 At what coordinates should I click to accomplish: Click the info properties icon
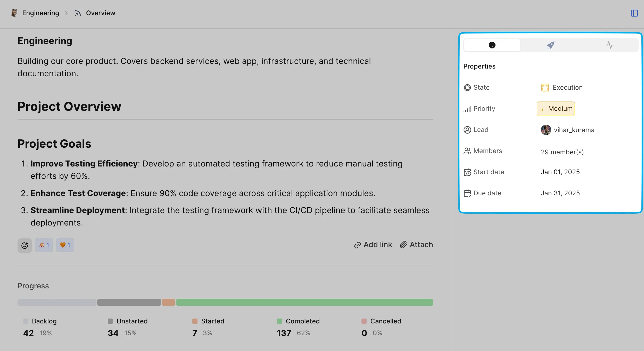coord(492,45)
